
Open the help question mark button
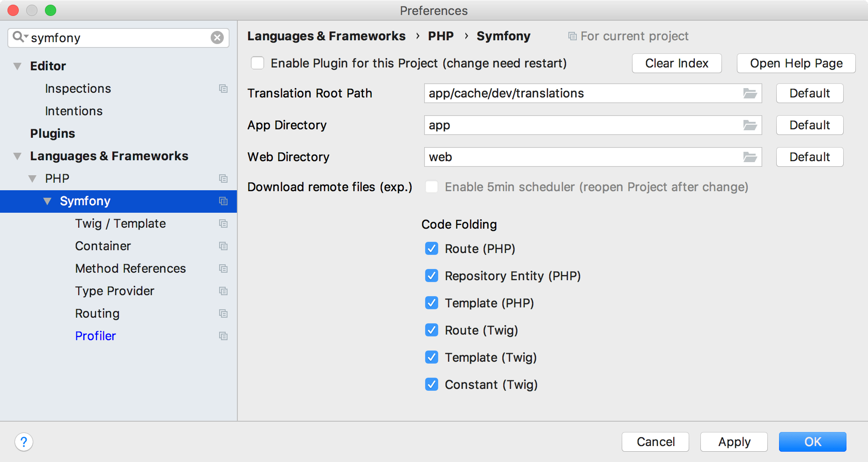coord(24,442)
